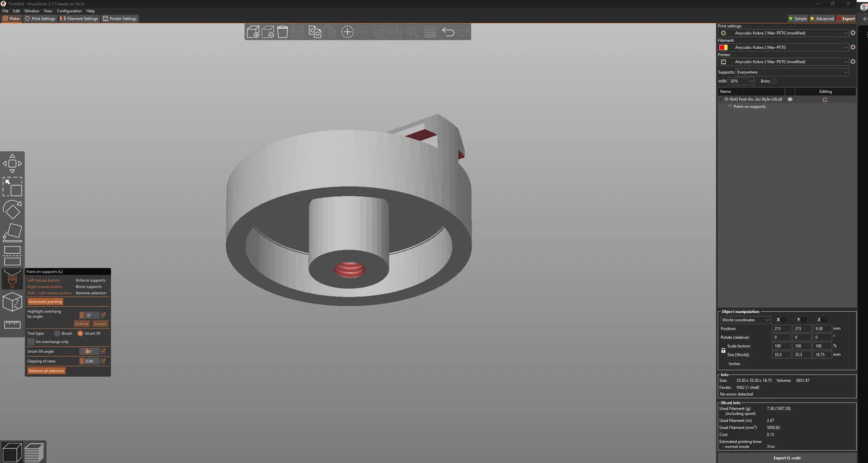Open the Infill percentage dropdown
Viewport: 868px width, 463px height.
[741, 81]
